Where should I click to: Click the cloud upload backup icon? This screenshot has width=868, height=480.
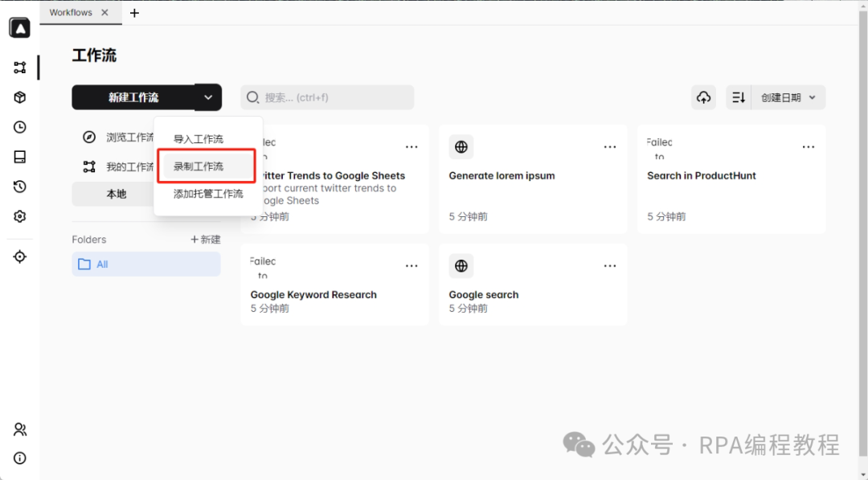pos(703,97)
